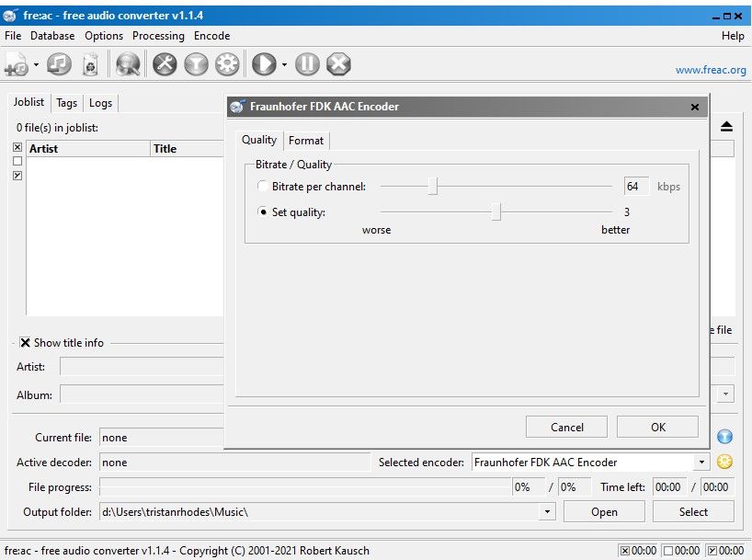Click the clear joblist trash icon

point(90,63)
